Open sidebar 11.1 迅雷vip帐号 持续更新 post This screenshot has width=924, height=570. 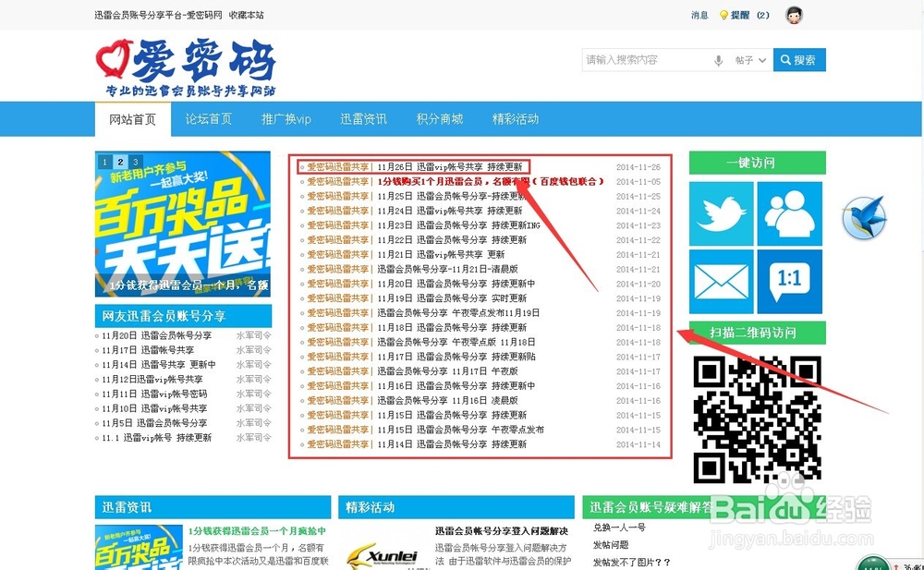click(156, 438)
